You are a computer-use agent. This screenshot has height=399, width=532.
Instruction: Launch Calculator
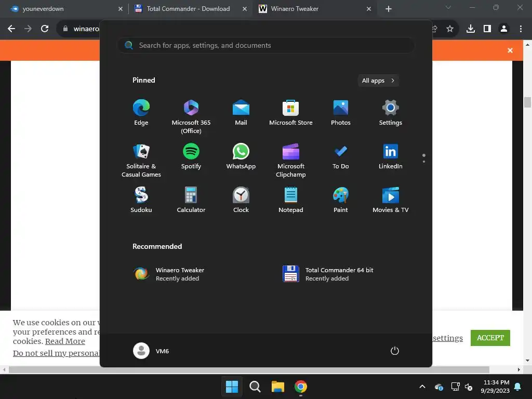click(191, 201)
